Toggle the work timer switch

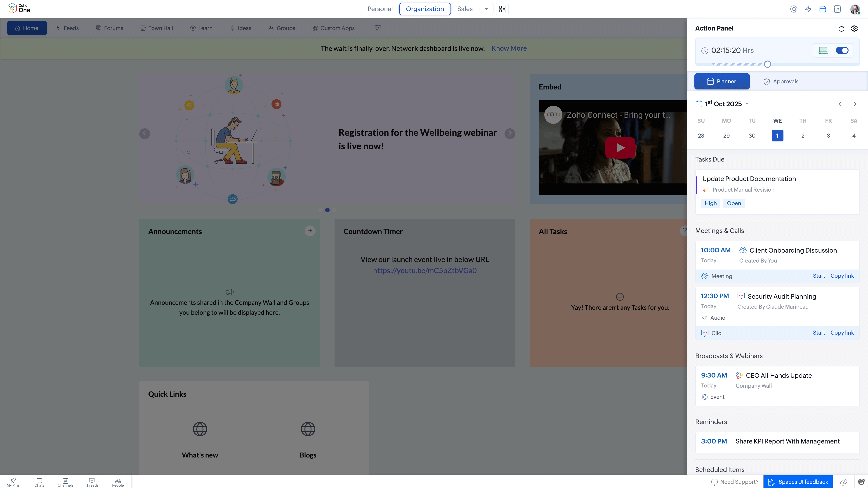[842, 51]
